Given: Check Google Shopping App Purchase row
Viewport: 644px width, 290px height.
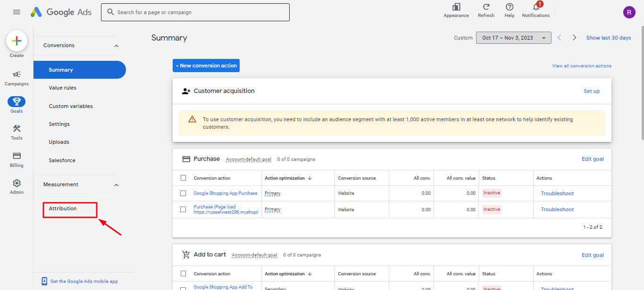Looking at the screenshot, I should pos(183,193).
